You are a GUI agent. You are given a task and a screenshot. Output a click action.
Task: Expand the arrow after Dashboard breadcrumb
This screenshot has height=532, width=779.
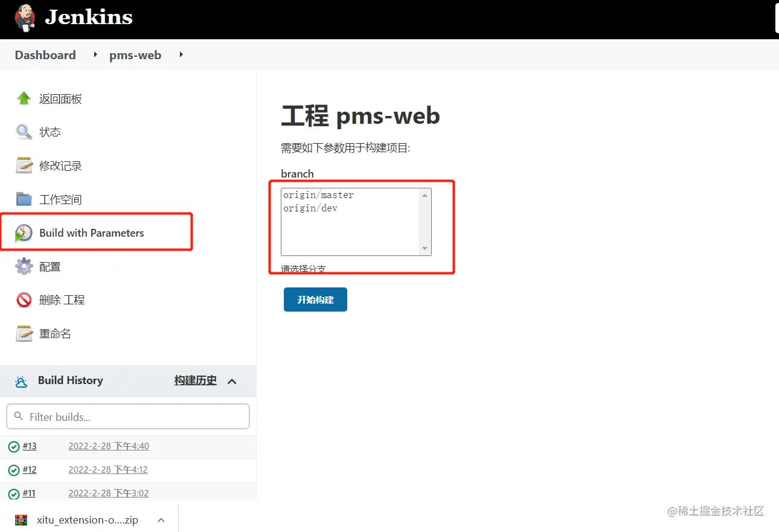pyautogui.click(x=95, y=55)
